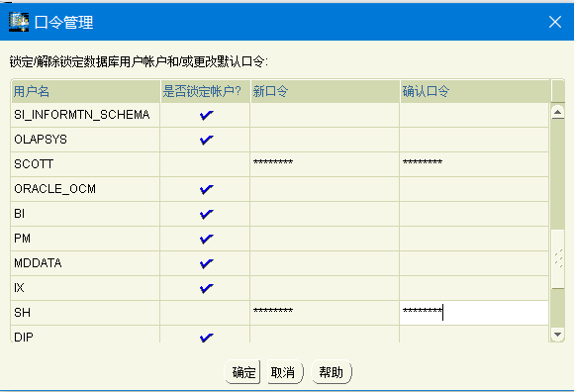Click confirm password cell for ORACLE_OCM
The width and height of the screenshot is (574, 392).
[474, 189]
